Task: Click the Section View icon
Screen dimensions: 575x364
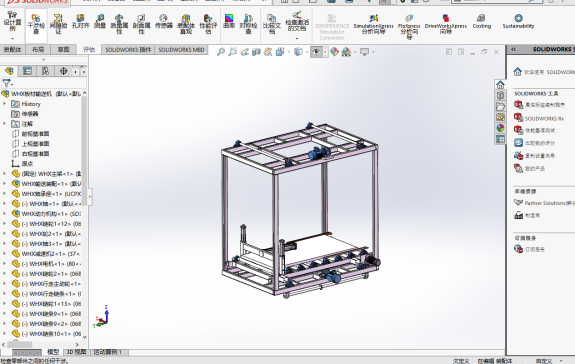Action: point(256,52)
